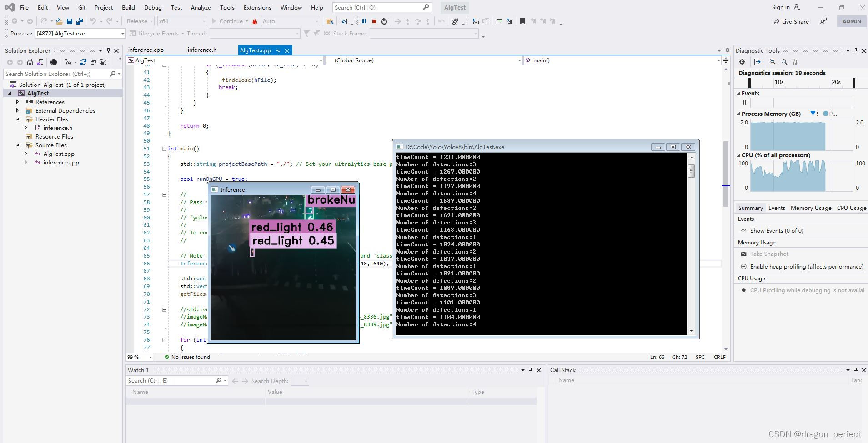Stop debugging with the red square icon
The width and height of the screenshot is (868, 443).
tap(374, 21)
